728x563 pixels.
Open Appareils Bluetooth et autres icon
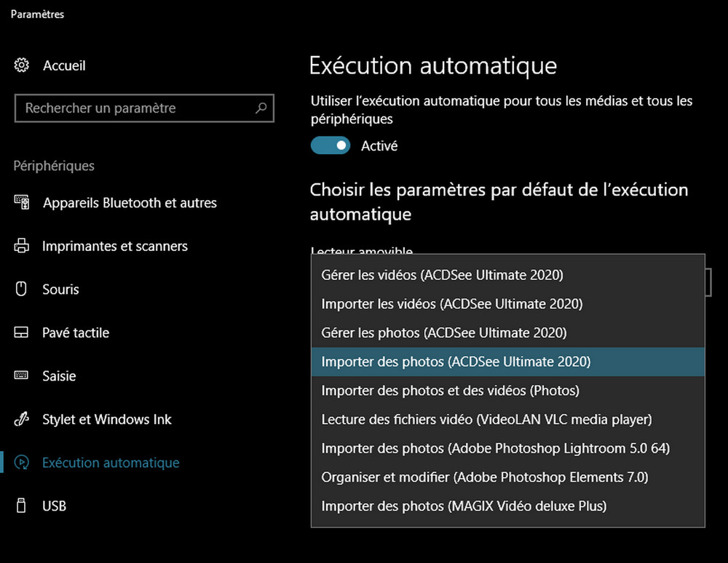coord(22,202)
